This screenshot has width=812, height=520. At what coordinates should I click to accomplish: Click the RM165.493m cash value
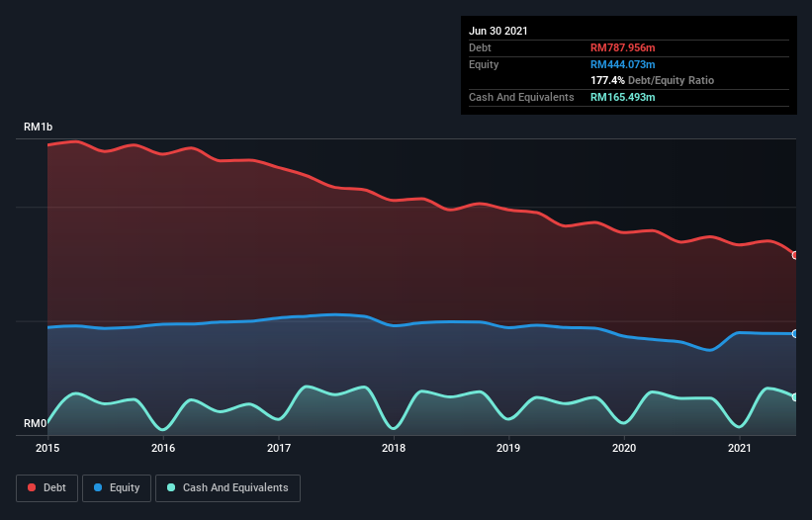click(x=622, y=97)
